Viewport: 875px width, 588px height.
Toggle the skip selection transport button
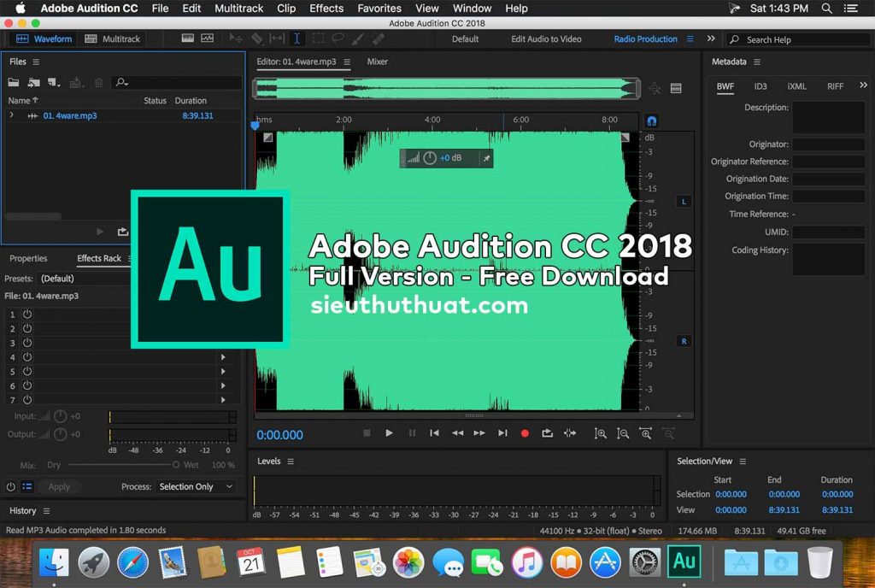tap(570, 433)
